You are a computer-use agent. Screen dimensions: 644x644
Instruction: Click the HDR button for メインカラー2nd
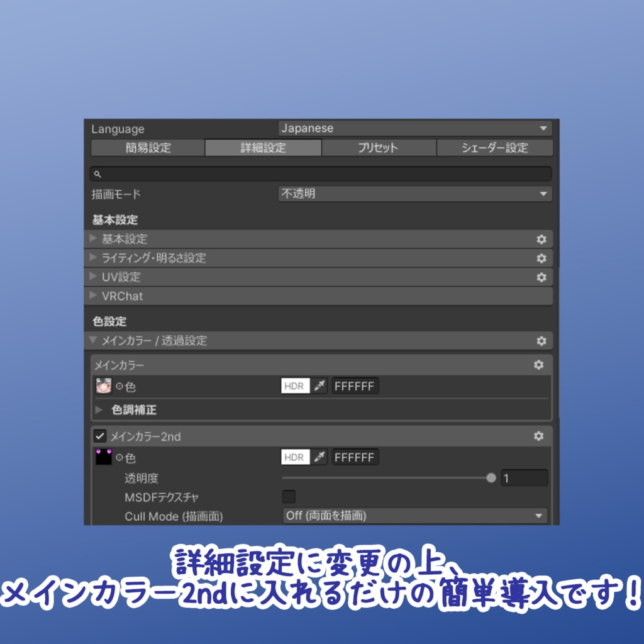click(x=294, y=457)
